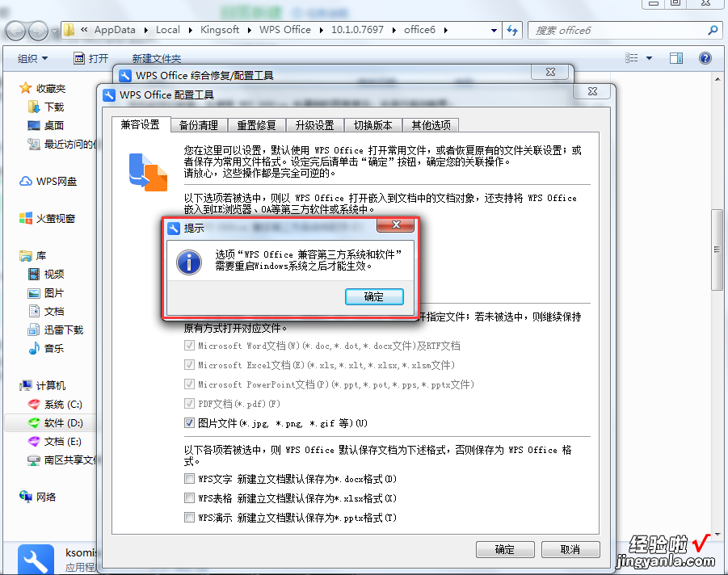Screen dimensions: 728x575
Task: Click the blue information icon in 提示 dialog
Action: (189, 262)
